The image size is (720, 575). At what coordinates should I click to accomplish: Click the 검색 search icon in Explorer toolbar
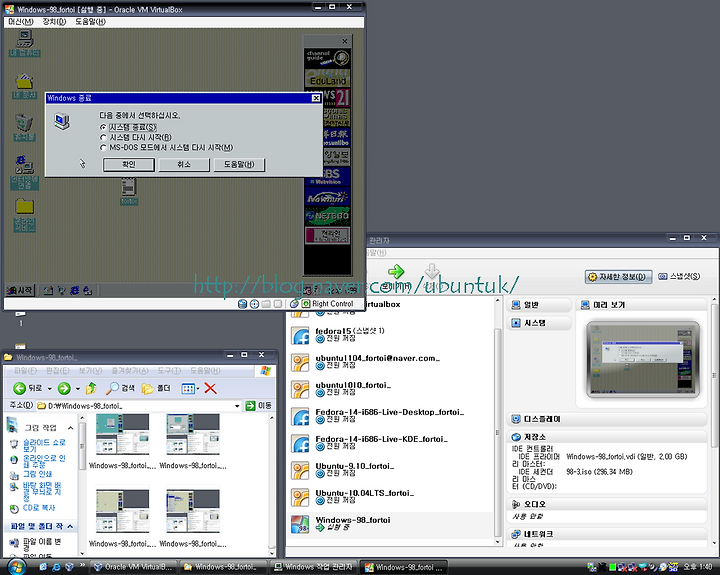pos(120,389)
